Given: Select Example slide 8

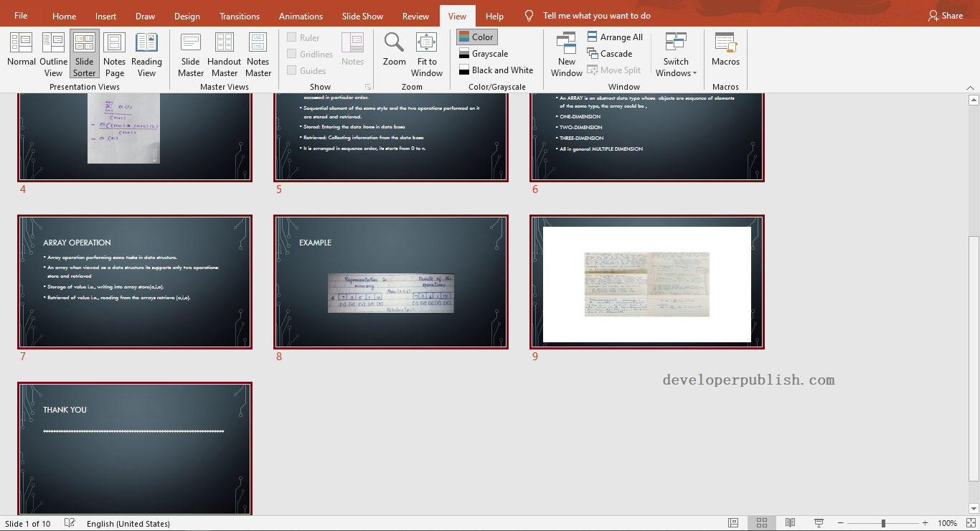Looking at the screenshot, I should tap(391, 282).
